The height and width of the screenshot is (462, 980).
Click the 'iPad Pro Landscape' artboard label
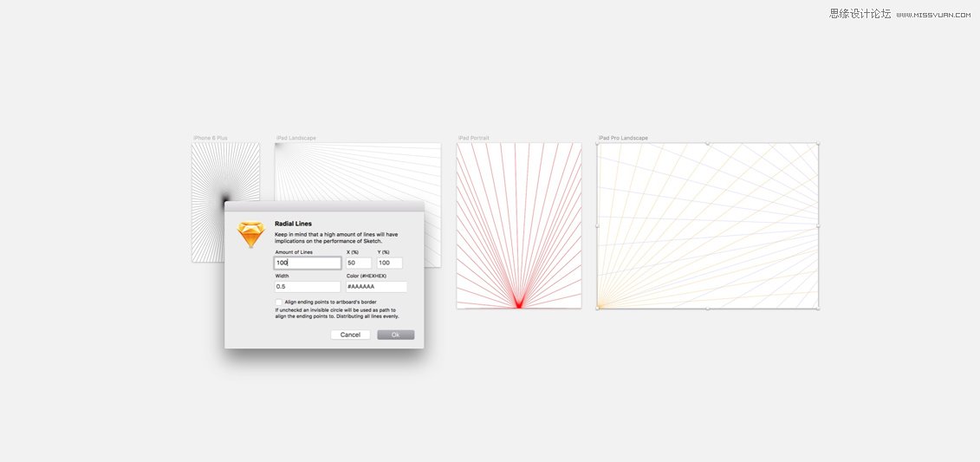(623, 138)
